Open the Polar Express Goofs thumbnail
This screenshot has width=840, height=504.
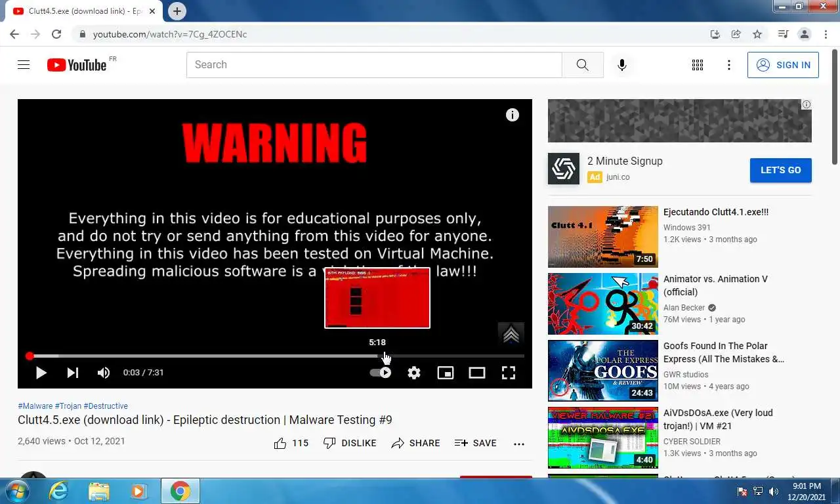[x=603, y=371]
